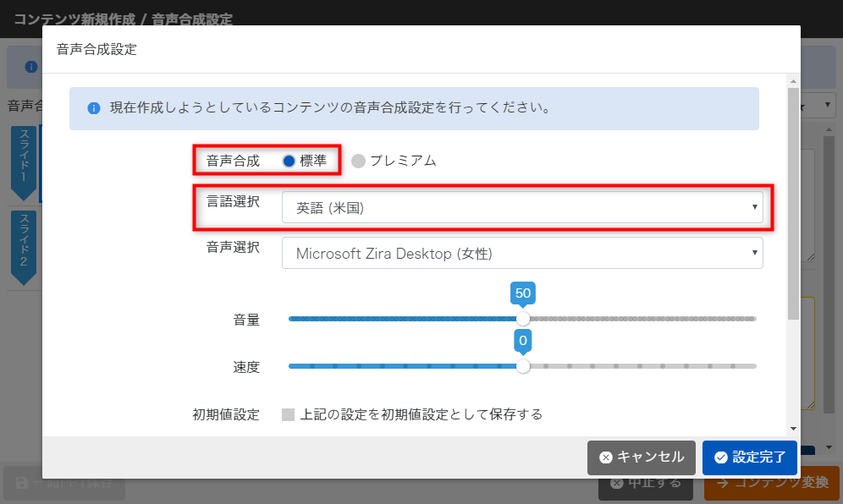Open the 言語選択 language dropdown
The width and height of the screenshot is (843, 504).
tap(521, 207)
